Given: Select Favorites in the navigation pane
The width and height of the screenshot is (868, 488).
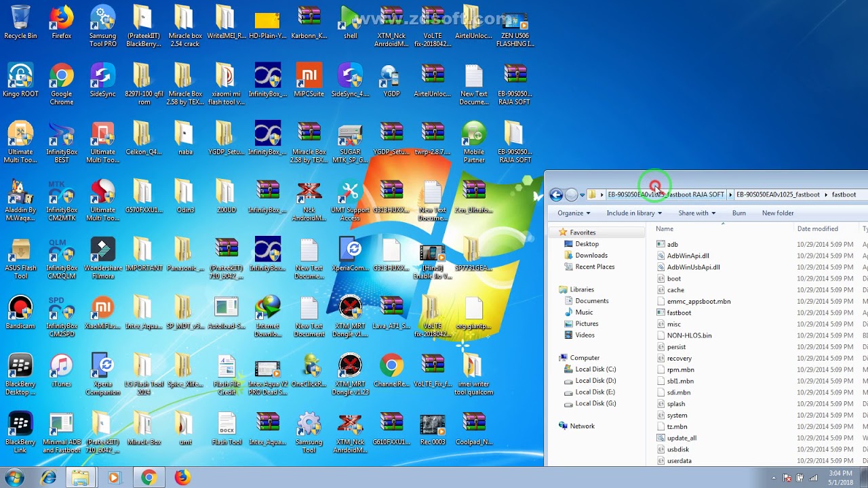Looking at the screenshot, I should (x=583, y=232).
